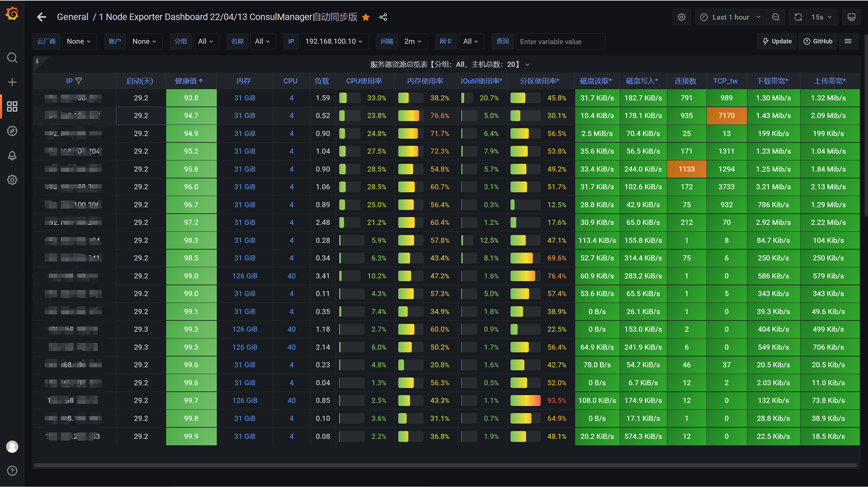Sort by the 分区使用率* column header
Screen dimensions: 868x487
tap(540, 81)
